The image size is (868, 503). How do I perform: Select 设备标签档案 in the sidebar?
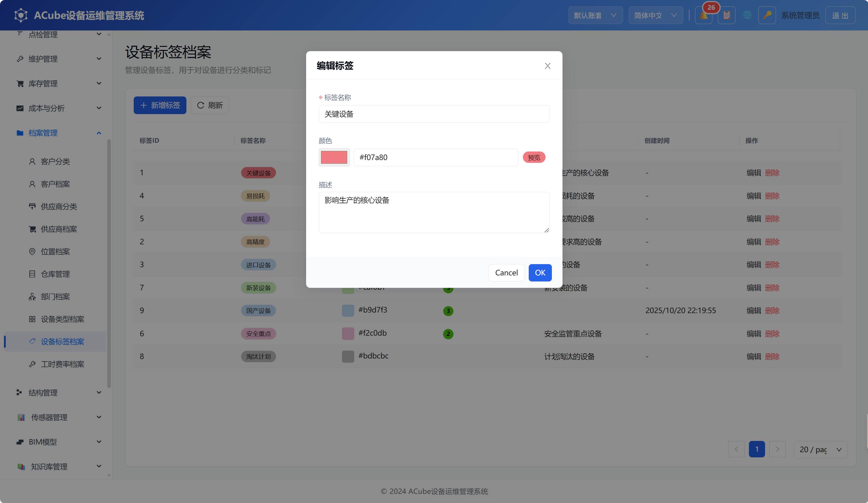(x=55, y=342)
